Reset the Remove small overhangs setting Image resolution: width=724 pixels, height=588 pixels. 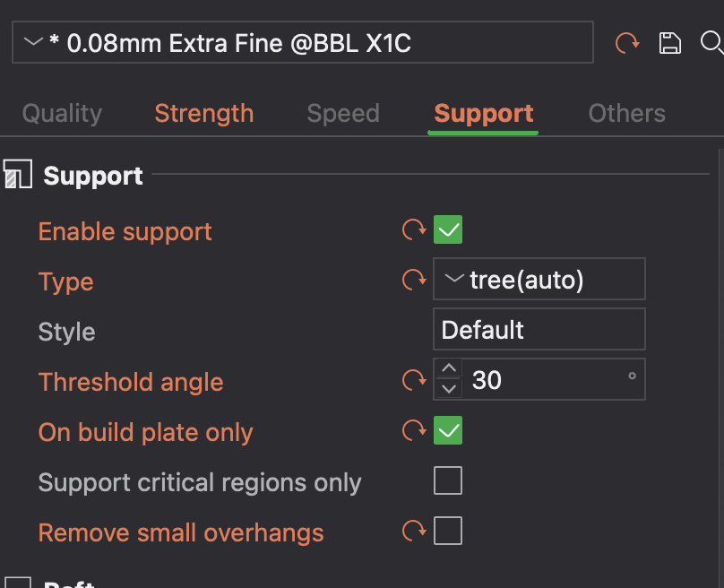tap(412, 530)
